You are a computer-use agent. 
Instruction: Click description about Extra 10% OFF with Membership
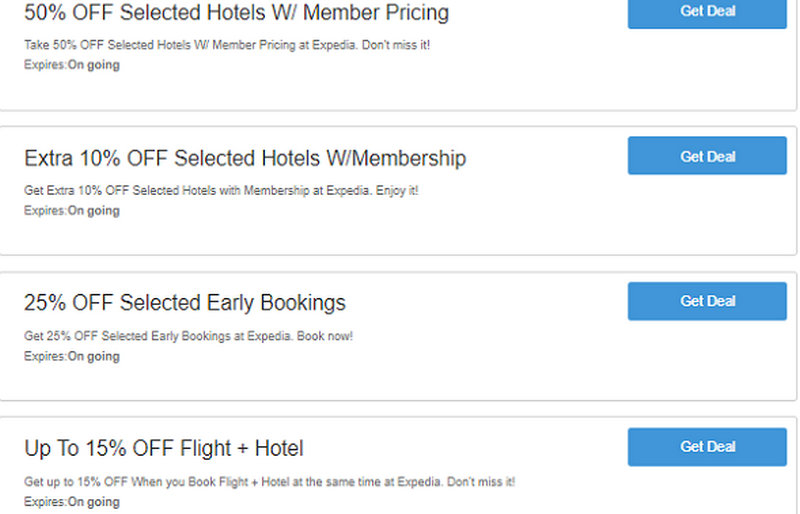tap(221, 190)
